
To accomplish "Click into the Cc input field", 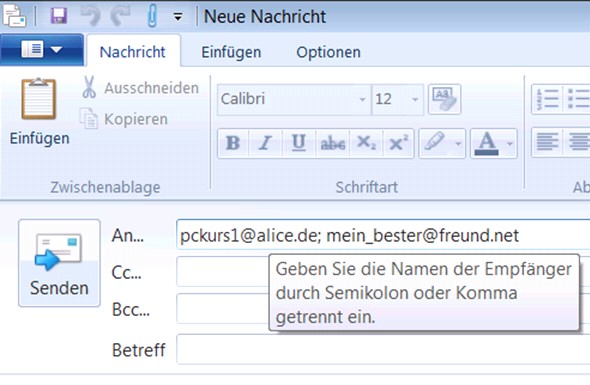I will [223, 271].
